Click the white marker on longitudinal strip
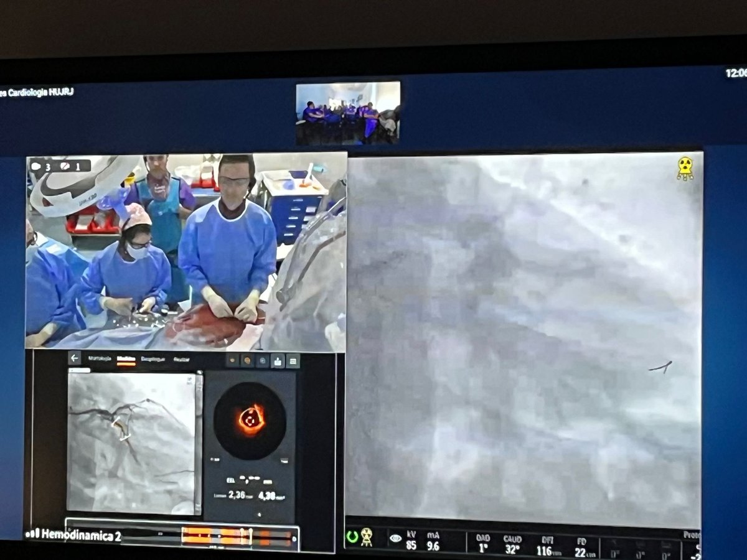The image size is (747, 560). click(x=250, y=536)
